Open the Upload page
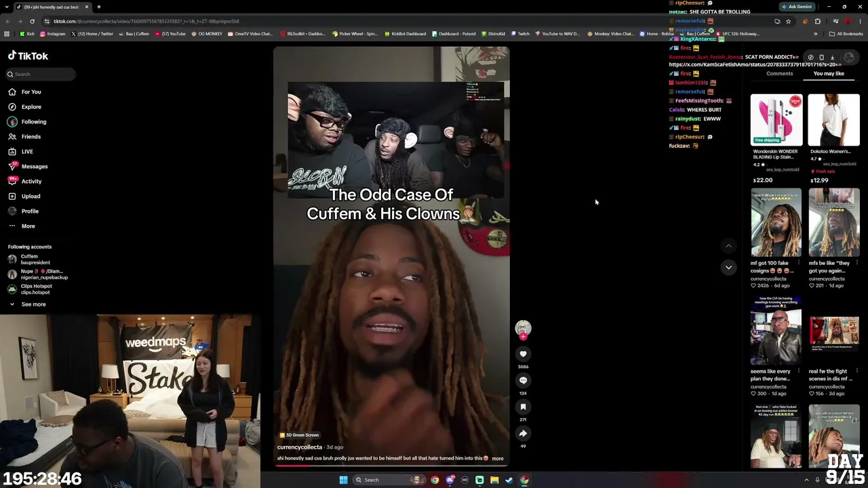Image resolution: width=868 pixels, height=488 pixels. [24, 196]
